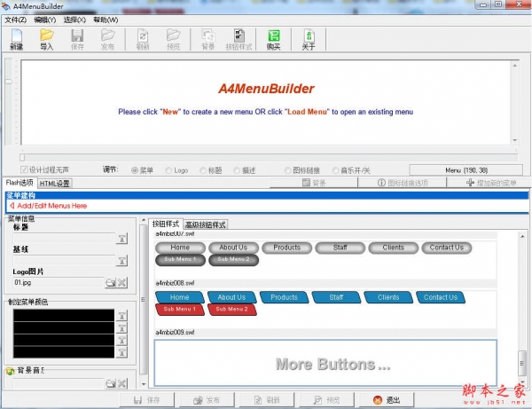Click the left panel scroll-up arrow
Viewport: 532px width, 409px height.
click(144, 221)
